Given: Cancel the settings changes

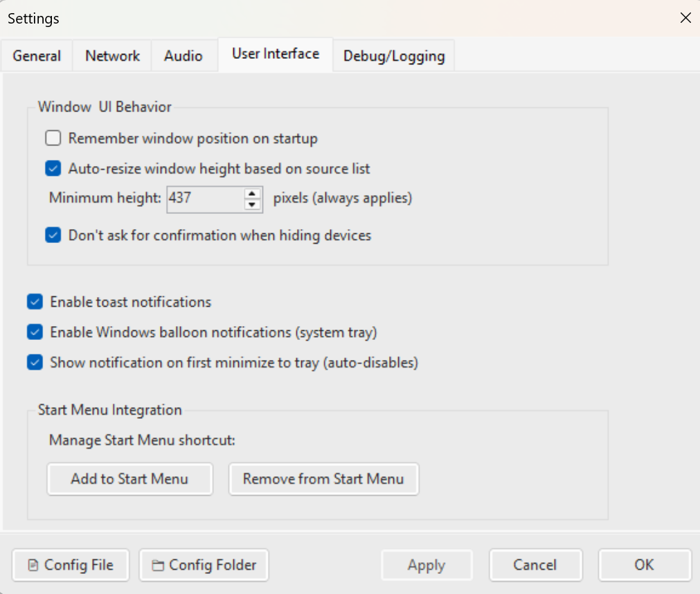Looking at the screenshot, I should pos(535,565).
